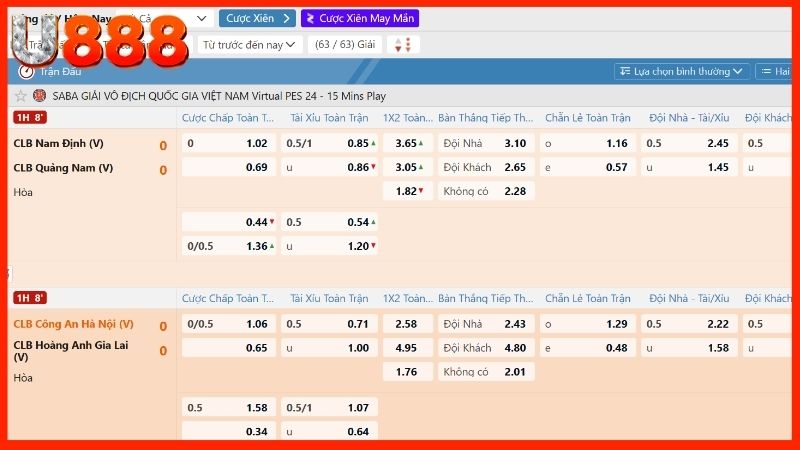Viewport: 800px width, 450px height.
Task: Open CLB Quảng Nam (V) team
Action: pos(63,168)
